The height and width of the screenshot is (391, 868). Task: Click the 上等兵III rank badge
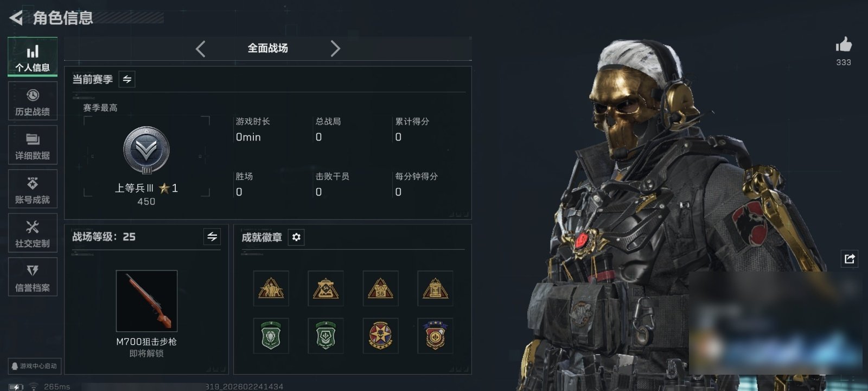146,150
